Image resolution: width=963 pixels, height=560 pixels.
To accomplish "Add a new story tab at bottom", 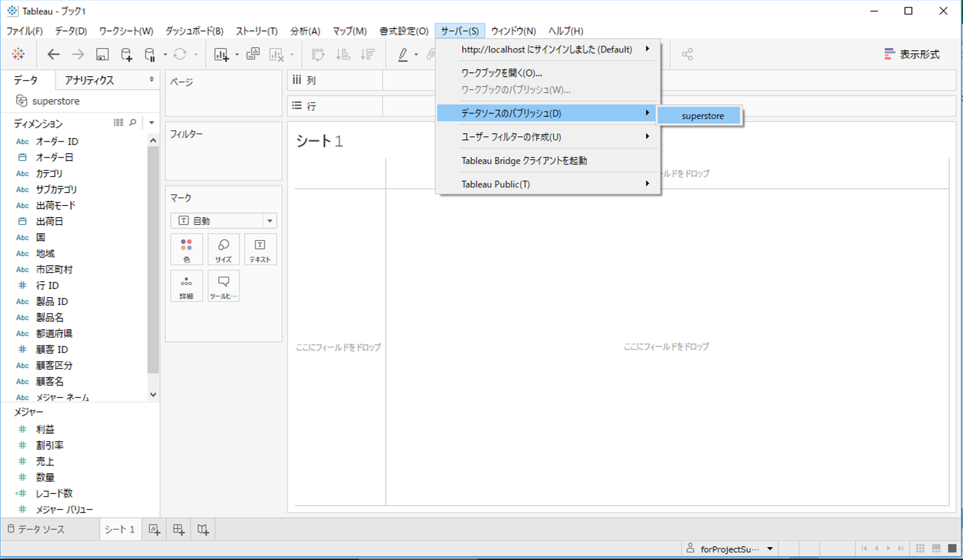I will [204, 530].
